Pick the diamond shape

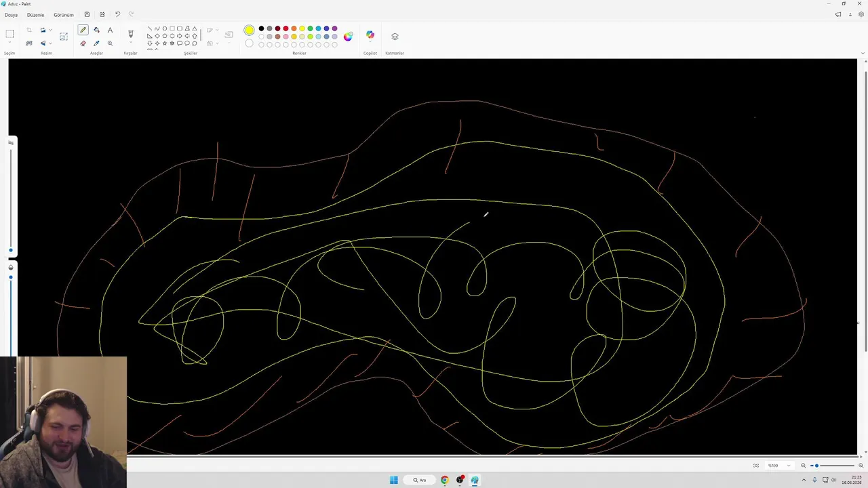point(157,36)
